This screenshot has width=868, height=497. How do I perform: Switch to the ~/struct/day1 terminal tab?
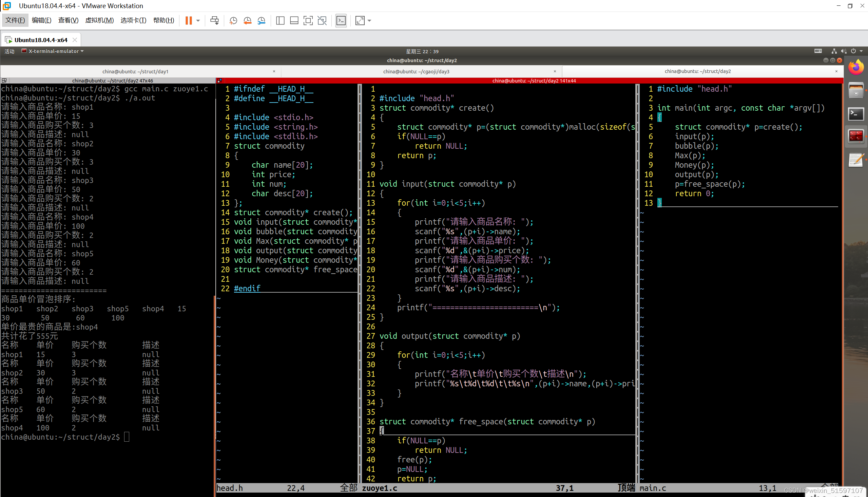[135, 71]
